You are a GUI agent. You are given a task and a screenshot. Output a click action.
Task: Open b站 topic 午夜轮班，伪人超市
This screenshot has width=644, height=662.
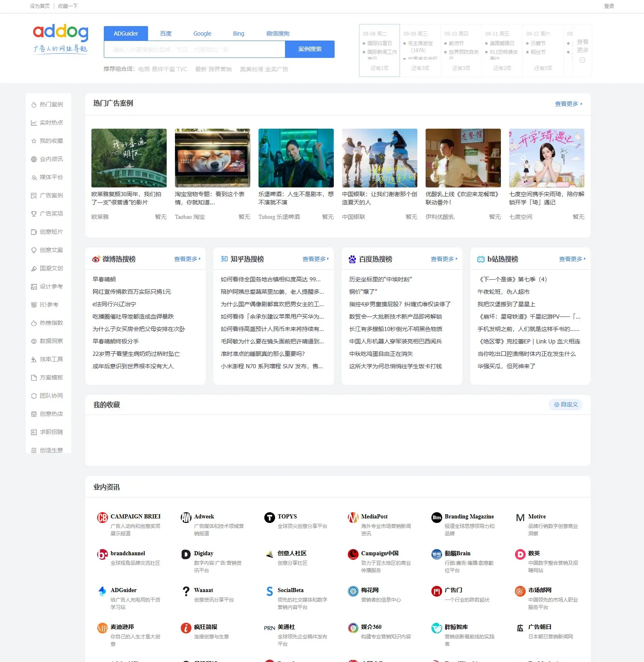pos(503,292)
